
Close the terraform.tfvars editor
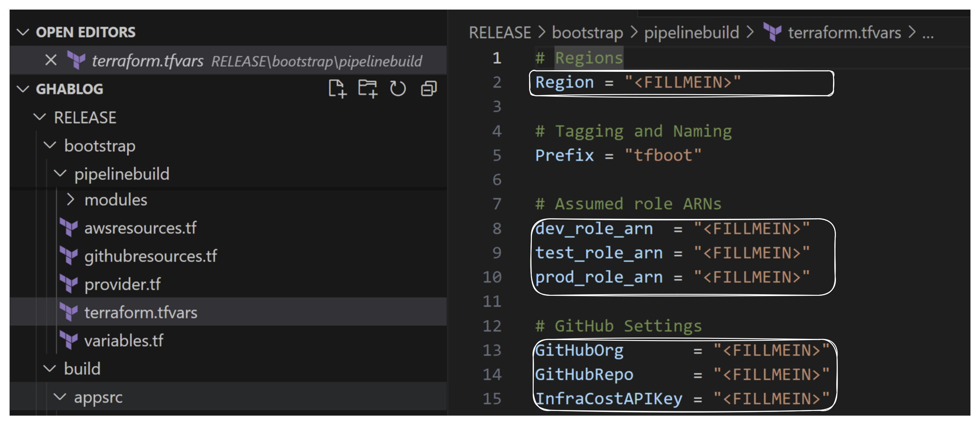[51, 60]
